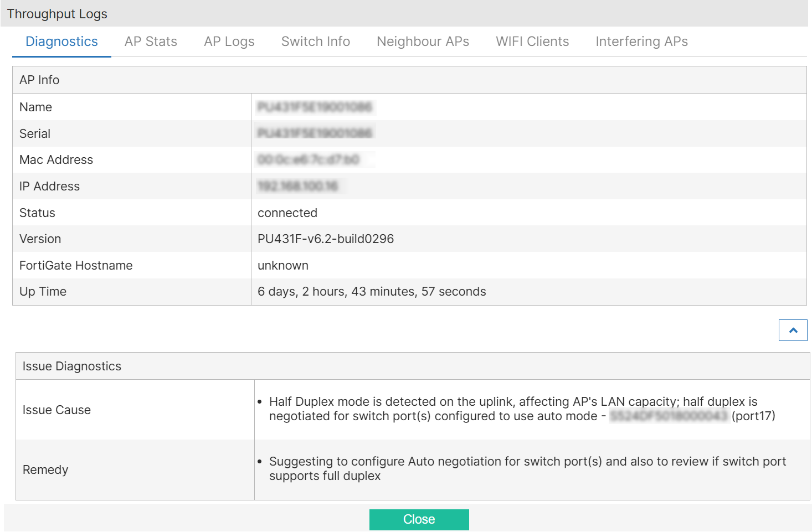Go to the Neighbour APs tab
Screen dimensions: 812x532
click(x=423, y=42)
